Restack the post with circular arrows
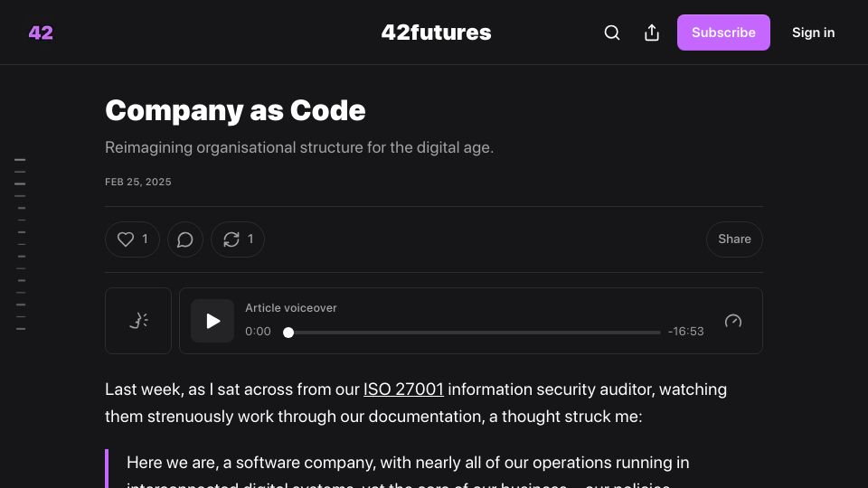 pos(238,239)
